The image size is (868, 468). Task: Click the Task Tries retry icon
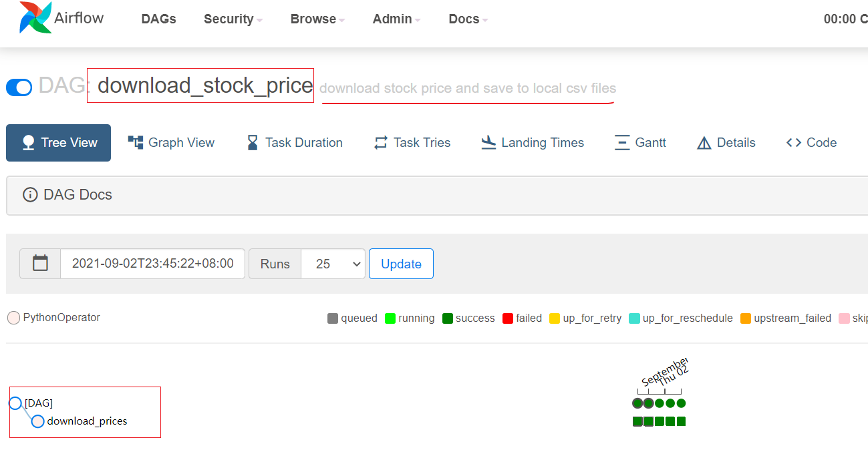click(x=381, y=142)
